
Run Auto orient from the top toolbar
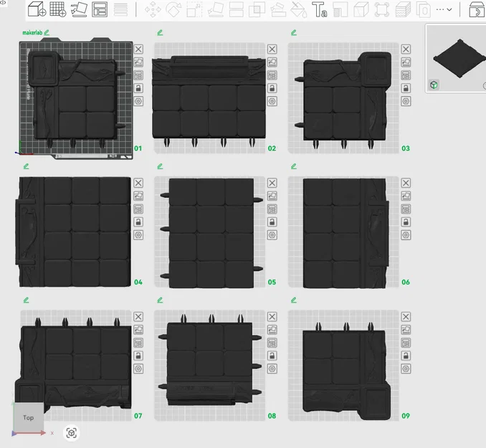click(79, 9)
